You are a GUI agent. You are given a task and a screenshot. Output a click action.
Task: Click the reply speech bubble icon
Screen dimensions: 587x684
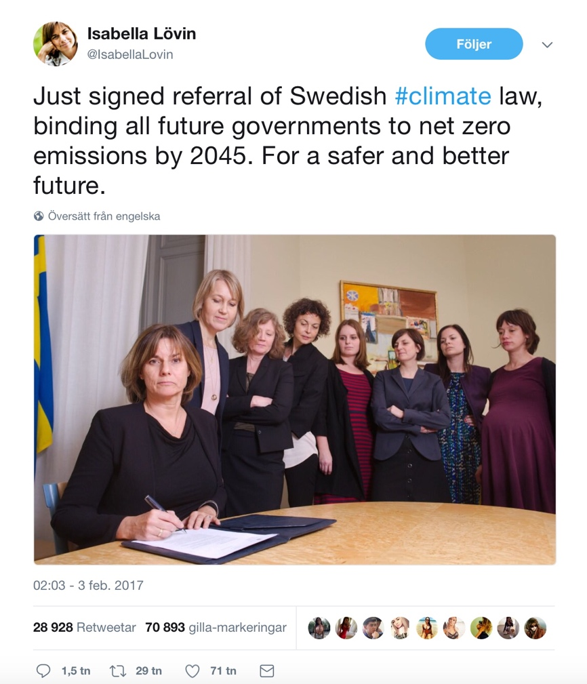click(x=43, y=670)
